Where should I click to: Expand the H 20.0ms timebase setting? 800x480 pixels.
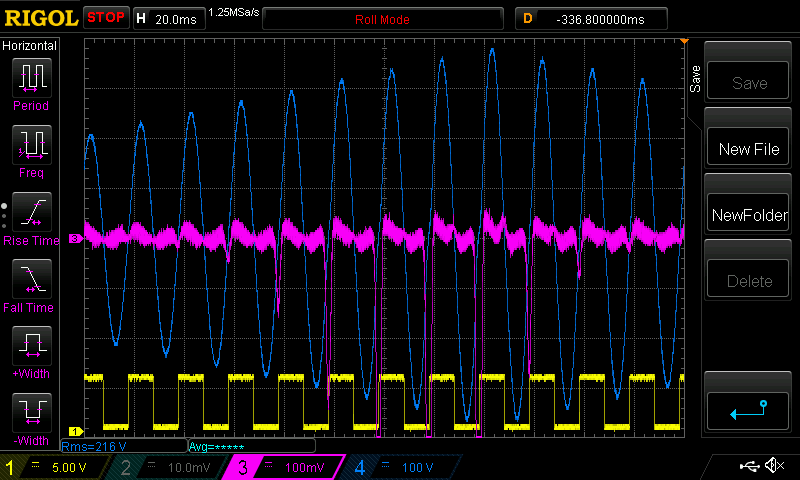pyautogui.click(x=167, y=18)
